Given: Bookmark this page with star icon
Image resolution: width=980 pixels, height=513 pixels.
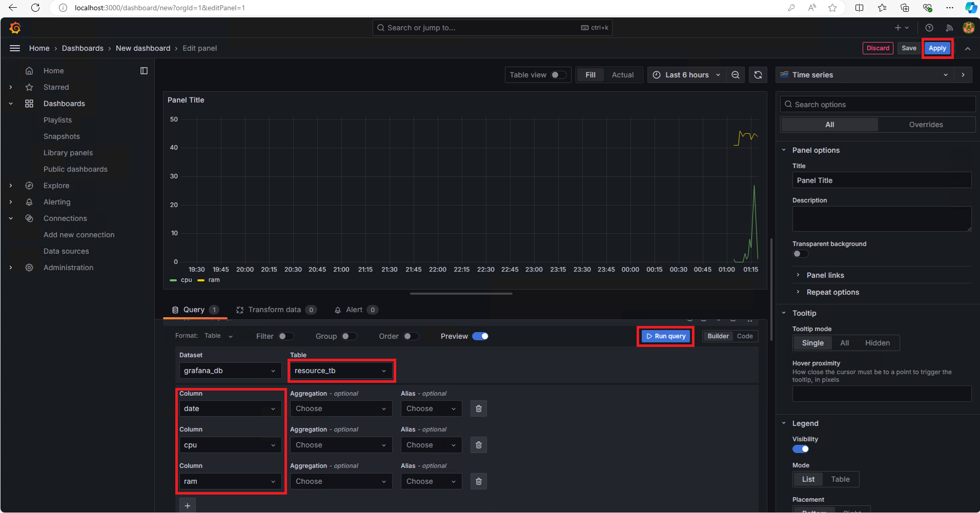Looking at the screenshot, I should coord(832,8).
